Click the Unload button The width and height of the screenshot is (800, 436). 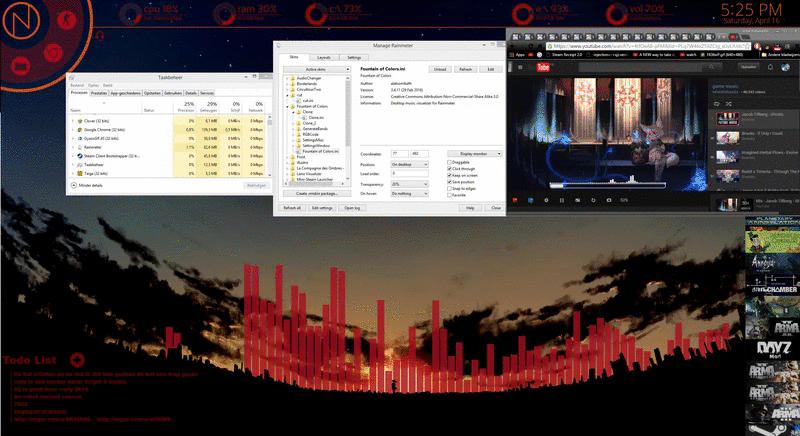(x=440, y=69)
